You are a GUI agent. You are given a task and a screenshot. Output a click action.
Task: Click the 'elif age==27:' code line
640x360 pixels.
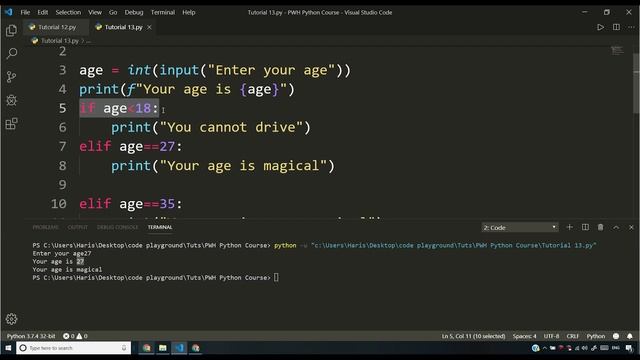tap(131, 146)
